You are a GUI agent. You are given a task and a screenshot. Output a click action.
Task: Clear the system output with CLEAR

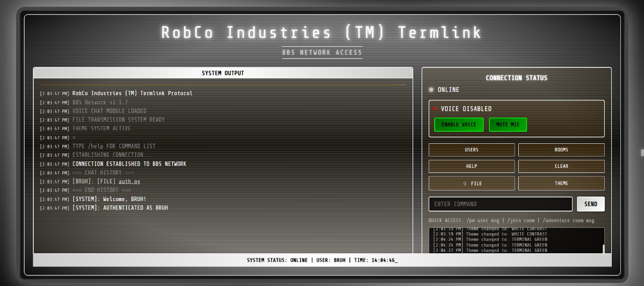point(561,166)
